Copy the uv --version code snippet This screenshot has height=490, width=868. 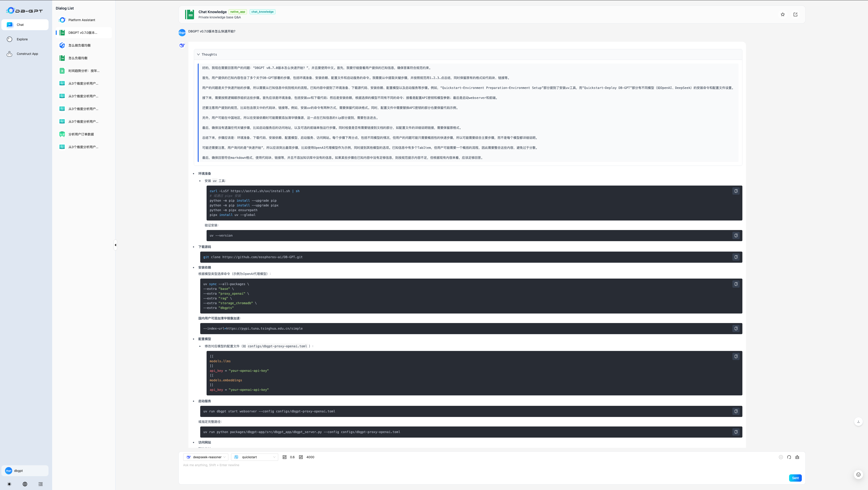[x=736, y=235]
